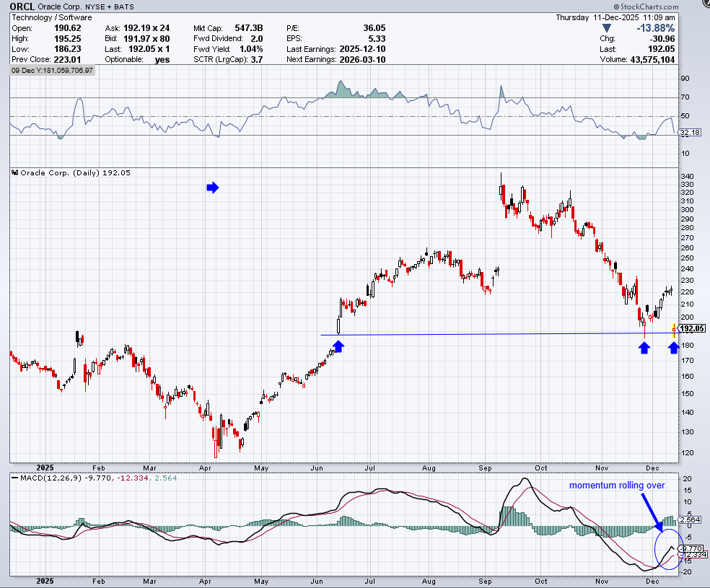Click the Next Earnings date 2026-03-10
710x588 pixels.
click(362, 59)
